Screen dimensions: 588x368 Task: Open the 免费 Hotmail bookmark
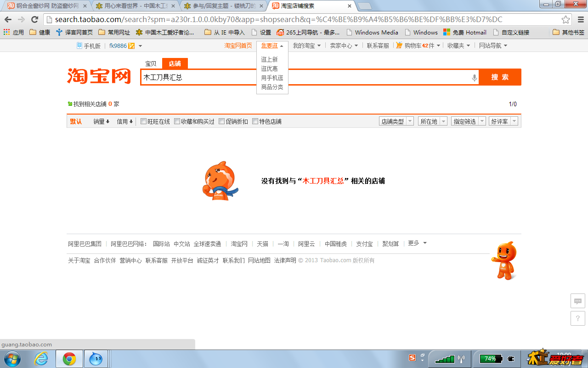coord(465,32)
